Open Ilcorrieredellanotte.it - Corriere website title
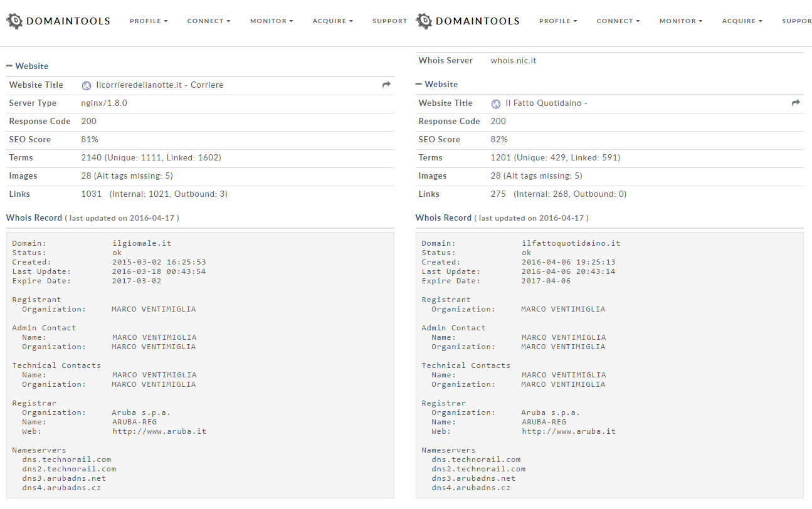The image size is (812, 509). coord(160,85)
